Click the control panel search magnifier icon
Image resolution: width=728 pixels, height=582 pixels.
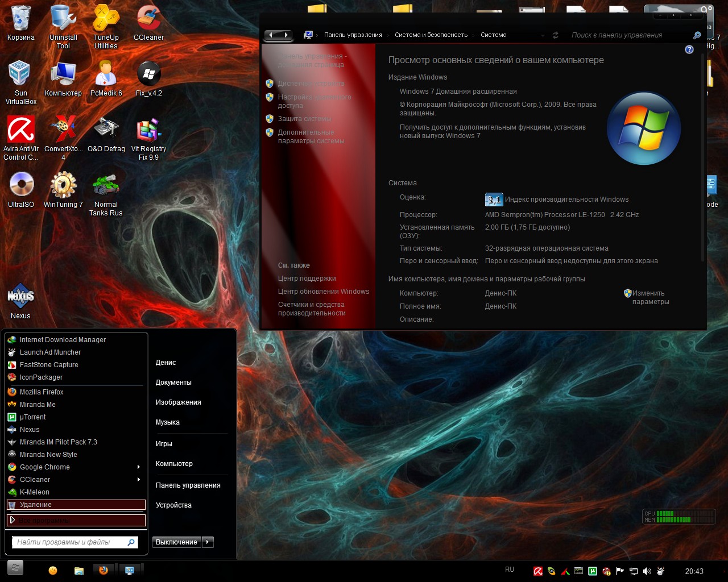(x=697, y=35)
